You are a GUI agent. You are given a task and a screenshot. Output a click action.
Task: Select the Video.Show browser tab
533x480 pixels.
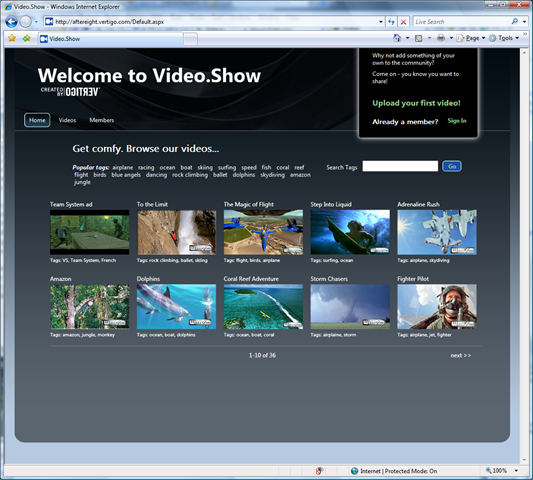click(x=110, y=39)
